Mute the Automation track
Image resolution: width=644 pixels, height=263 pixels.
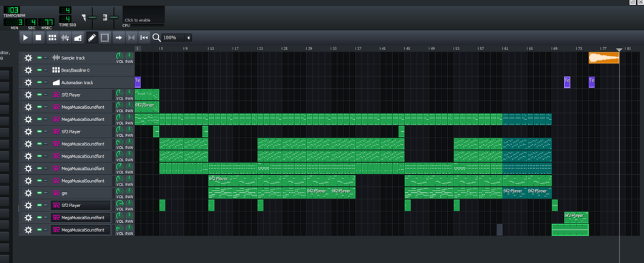click(x=39, y=82)
